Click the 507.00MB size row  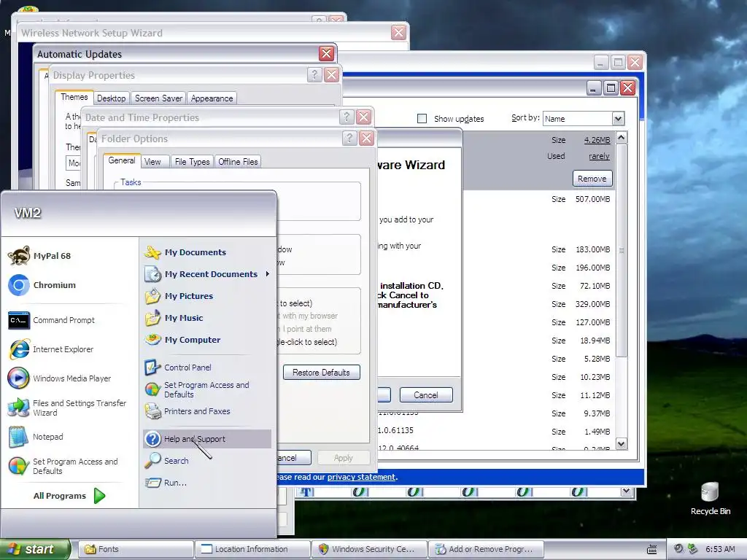tap(581, 199)
